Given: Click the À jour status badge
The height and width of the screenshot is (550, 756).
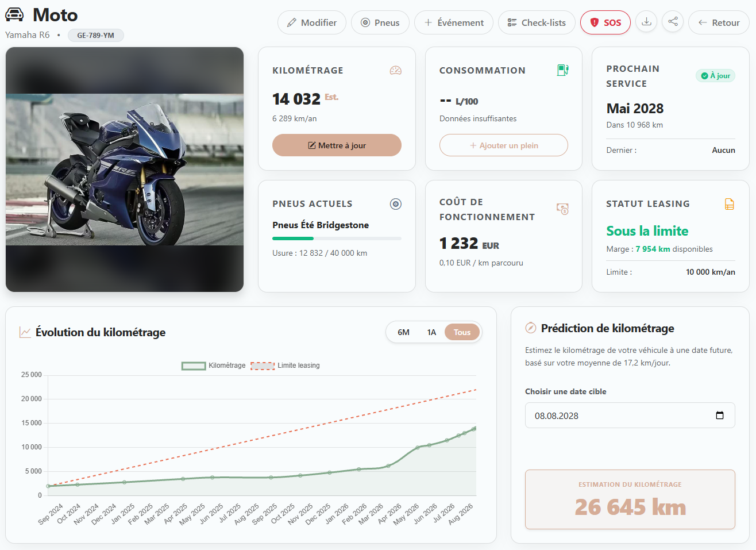Looking at the screenshot, I should 715,76.
